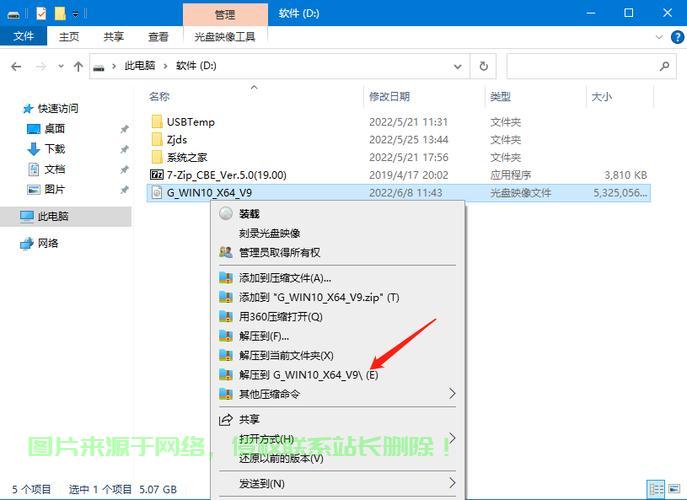Viewport: 687px width, 500px height.
Task: Switch to the 主页 ribbon tab
Action: (69, 37)
